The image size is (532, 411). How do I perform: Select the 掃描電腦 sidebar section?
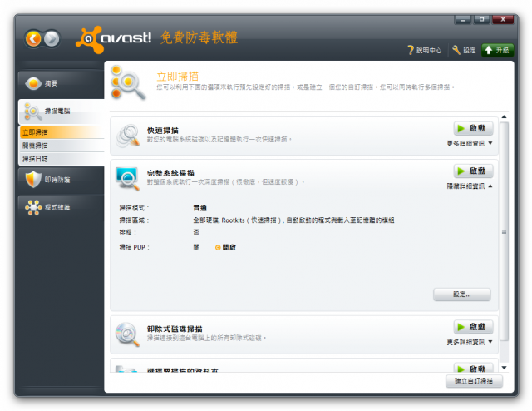pos(61,111)
